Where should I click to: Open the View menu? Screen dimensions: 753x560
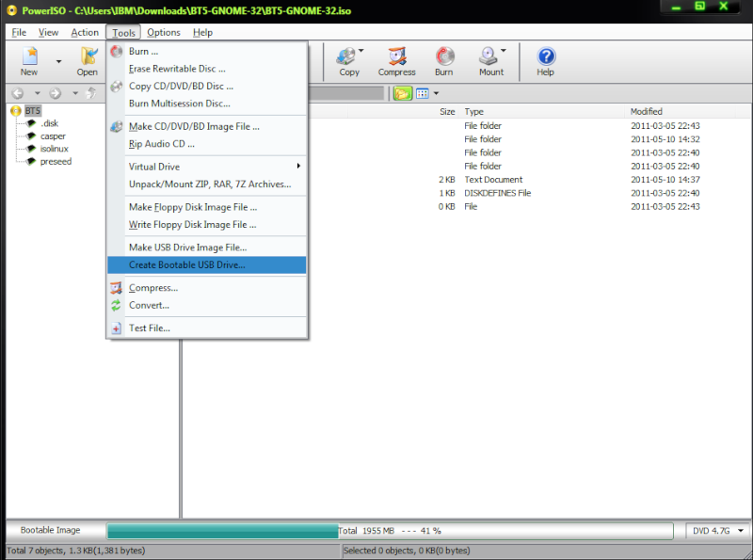(x=49, y=32)
